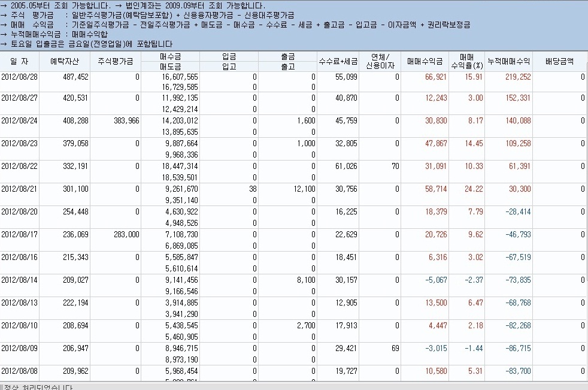
Task: Select the 2012/08/09 date cell
Action: [x=20, y=348]
